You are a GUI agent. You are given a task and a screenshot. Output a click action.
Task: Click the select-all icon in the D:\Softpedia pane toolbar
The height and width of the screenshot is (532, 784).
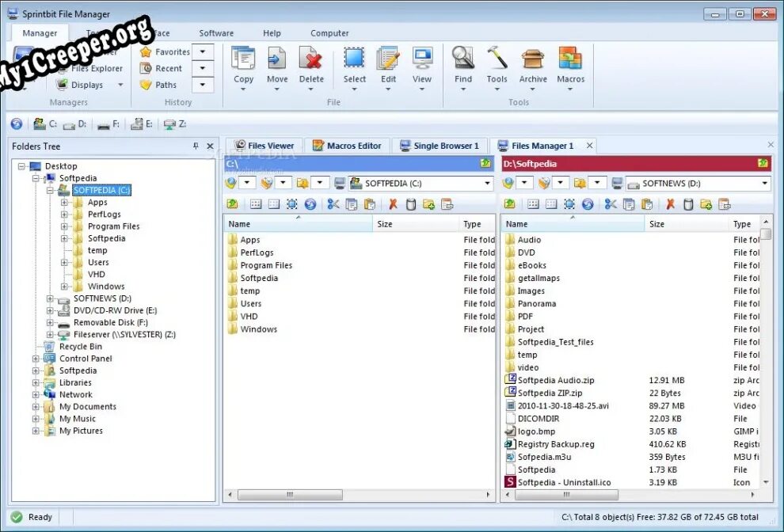[569, 203]
